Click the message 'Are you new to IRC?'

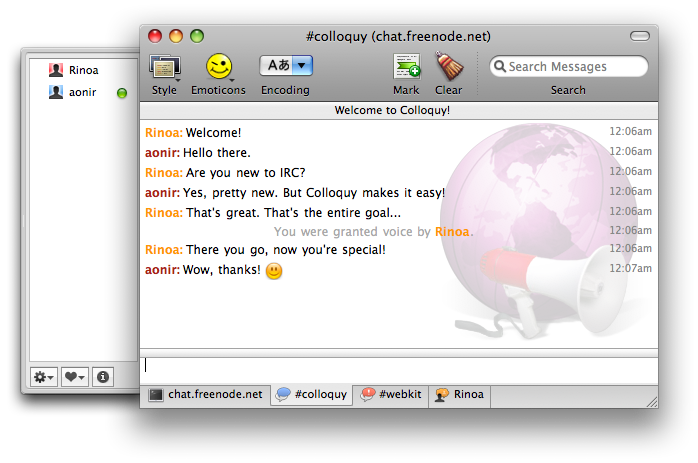(246, 173)
